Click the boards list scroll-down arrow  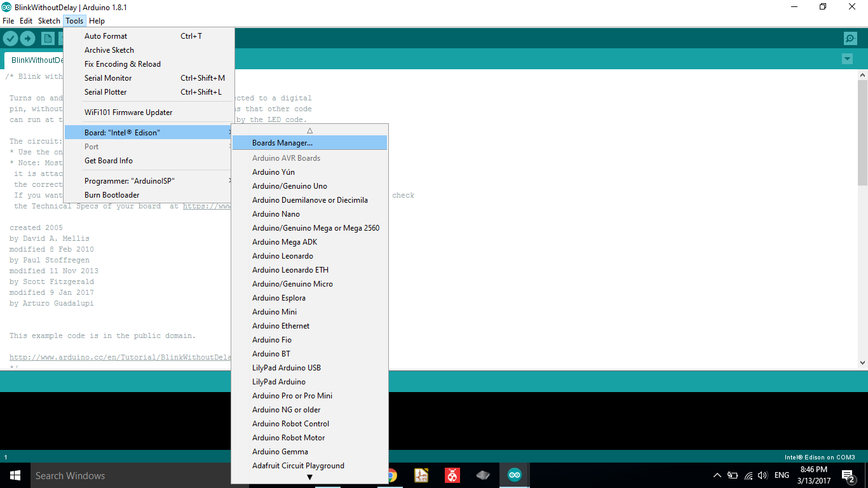pos(309,477)
